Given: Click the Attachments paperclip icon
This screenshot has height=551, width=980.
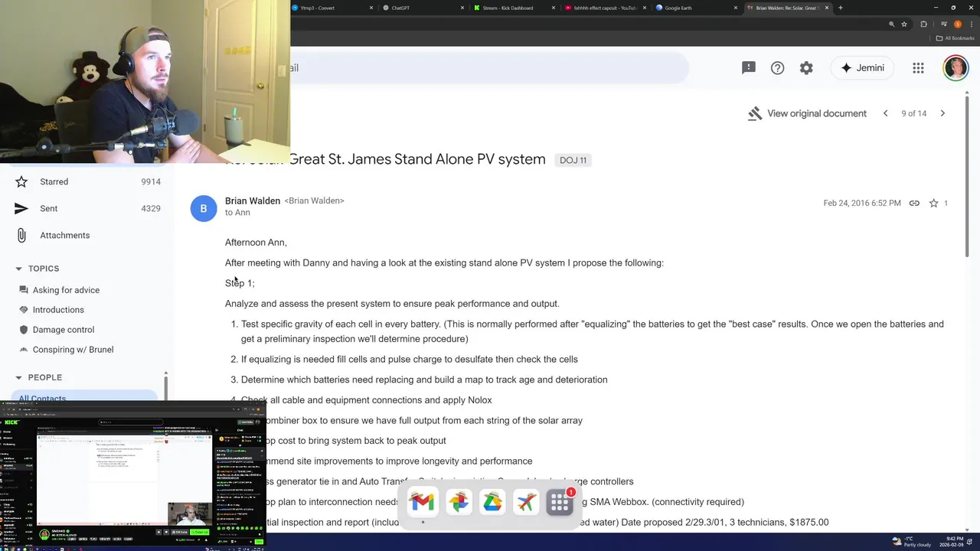Looking at the screenshot, I should [x=21, y=235].
